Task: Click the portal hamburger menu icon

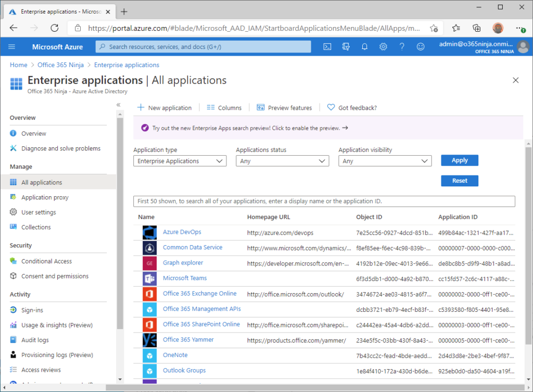Action: pos(12,46)
